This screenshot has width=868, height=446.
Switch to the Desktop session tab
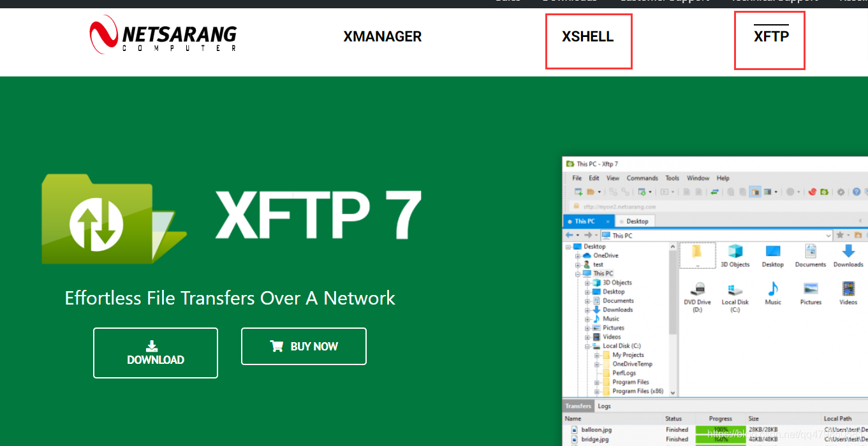click(635, 221)
